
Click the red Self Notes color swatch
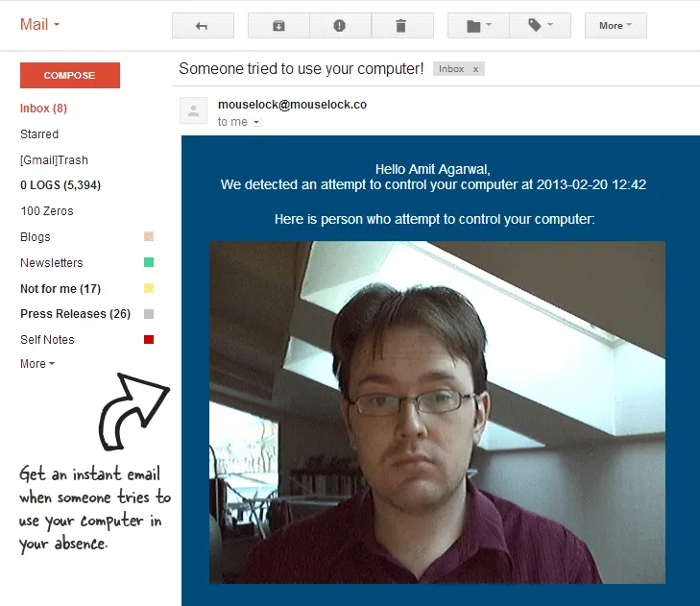(149, 339)
